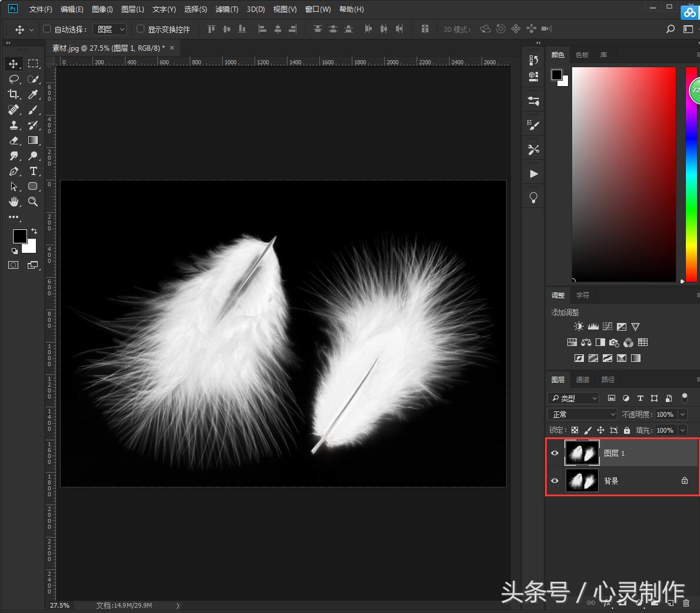The height and width of the screenshot is (613, 700).
Task: Open the blend mode 正常 dropdown
Action: [582, 414]
